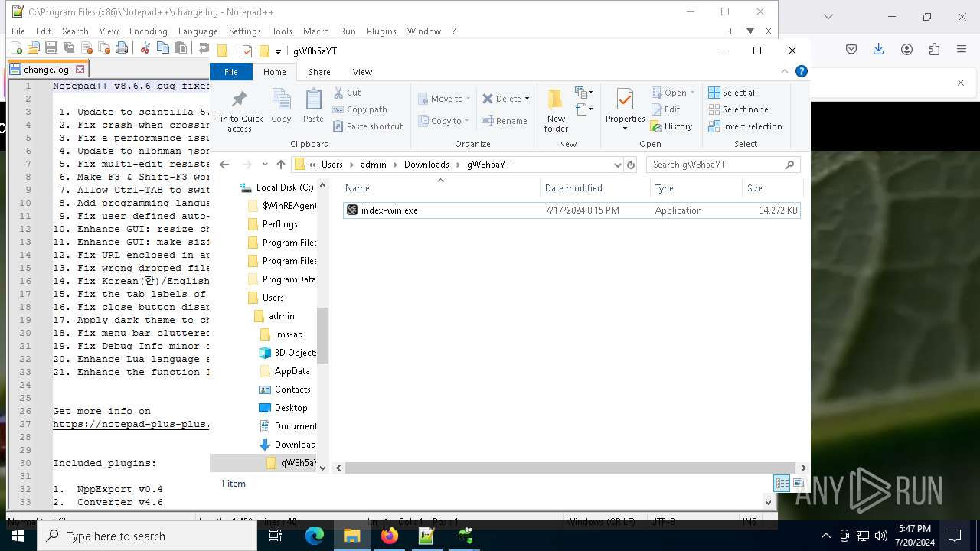Screen dimensions: 980x551
Task: Click the Paste ribbon button
Action: point(313,107)
